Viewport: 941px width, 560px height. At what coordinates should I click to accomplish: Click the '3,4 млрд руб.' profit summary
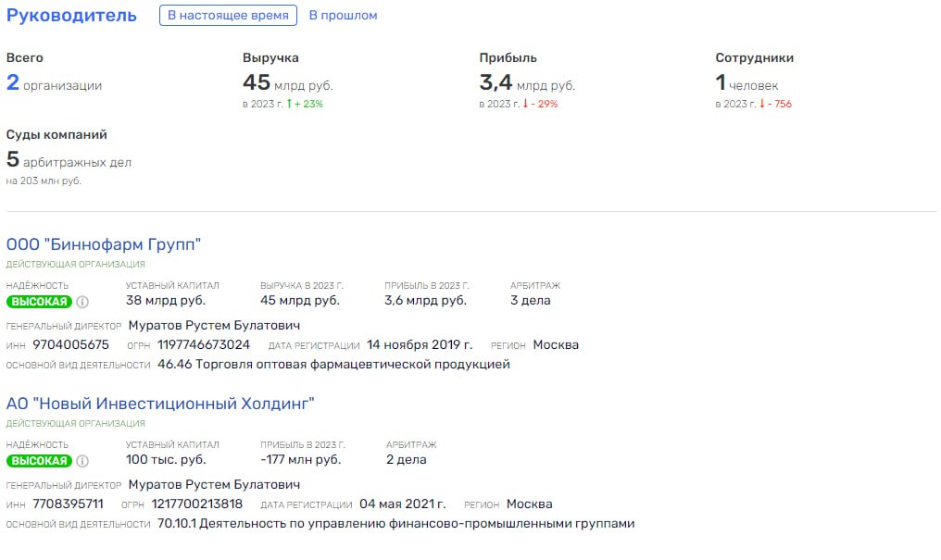pos(527,82)
